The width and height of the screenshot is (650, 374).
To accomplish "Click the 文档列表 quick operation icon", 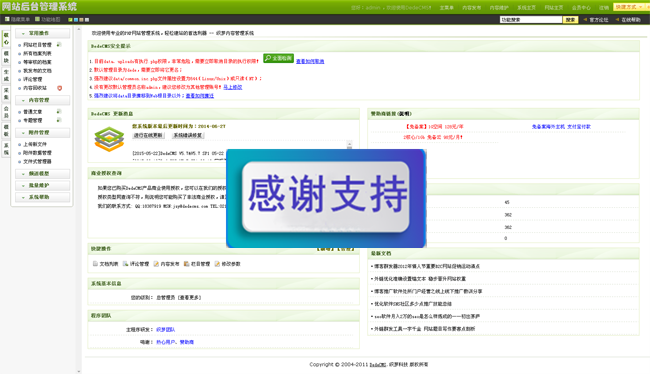I will (95, 264).
